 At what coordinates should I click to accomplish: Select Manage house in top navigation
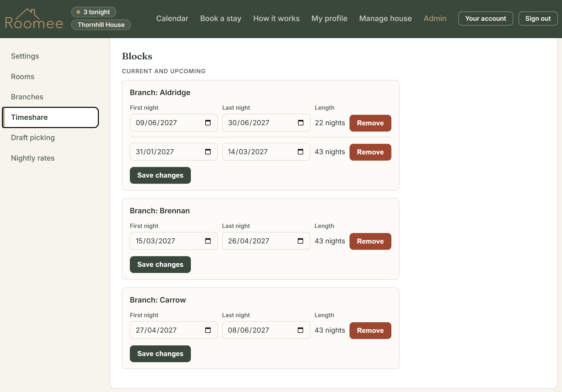tap(386, 18)
